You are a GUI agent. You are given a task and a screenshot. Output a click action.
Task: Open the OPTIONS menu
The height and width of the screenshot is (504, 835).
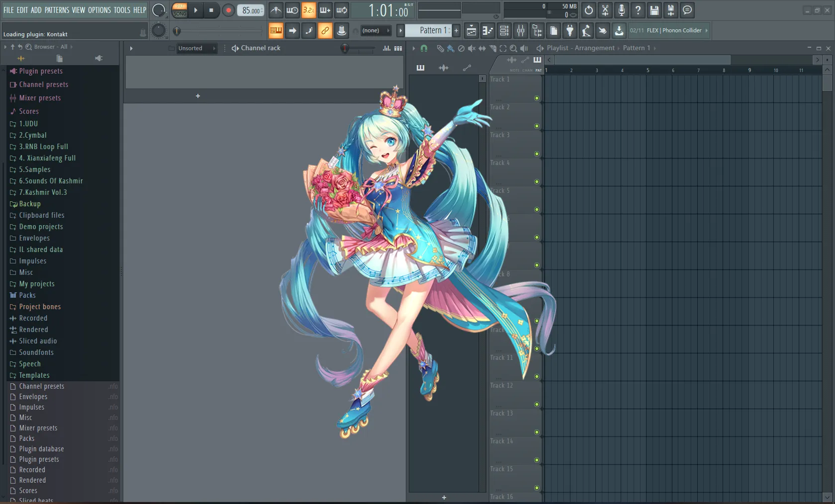[99, 10]
